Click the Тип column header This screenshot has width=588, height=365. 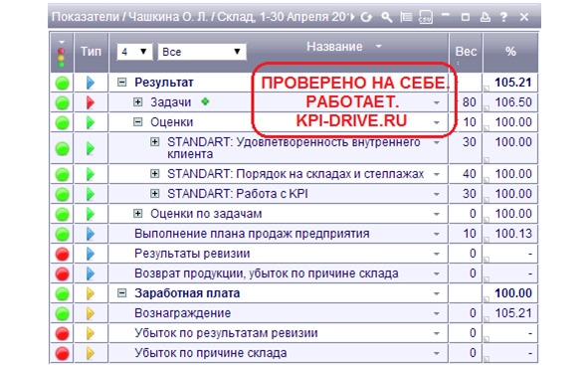(x=92, y=52)
